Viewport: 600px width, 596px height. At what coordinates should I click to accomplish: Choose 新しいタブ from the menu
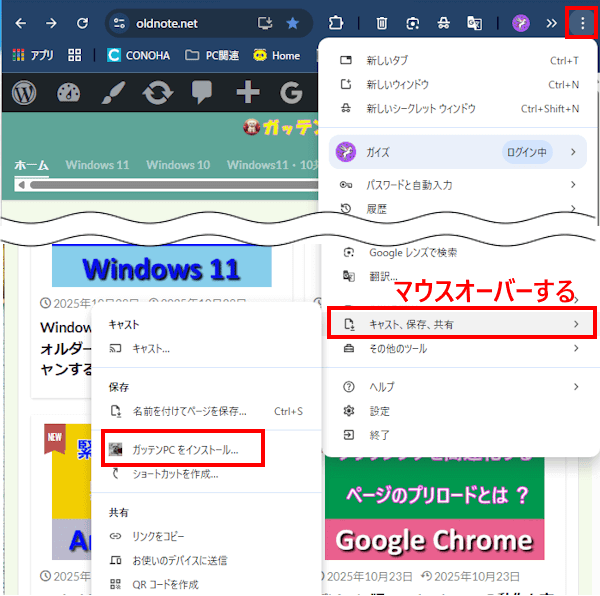(x=458, y=60)
